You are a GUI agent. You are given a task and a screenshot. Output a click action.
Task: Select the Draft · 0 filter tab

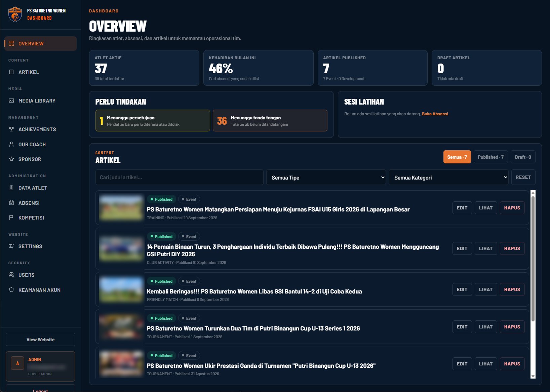click(523, 157)
